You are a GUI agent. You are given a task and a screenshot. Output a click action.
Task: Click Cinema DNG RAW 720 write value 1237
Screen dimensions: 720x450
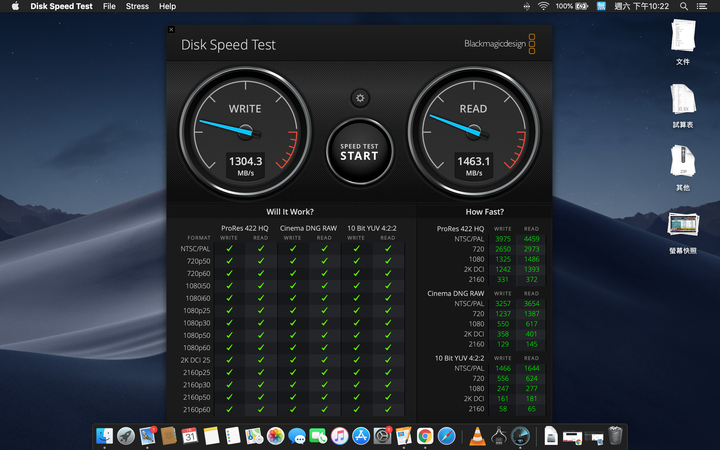coord(503,314)
